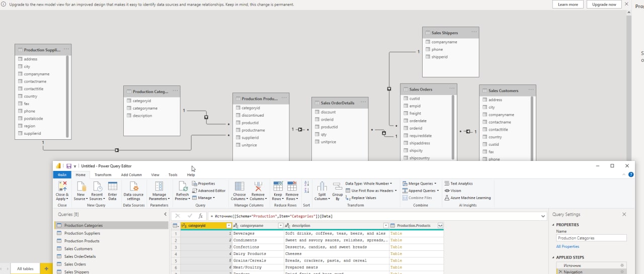Image resolution: width=644 pixels, height=274 pixels.
Task: Click the Group By icon
Action: [337, 186]
